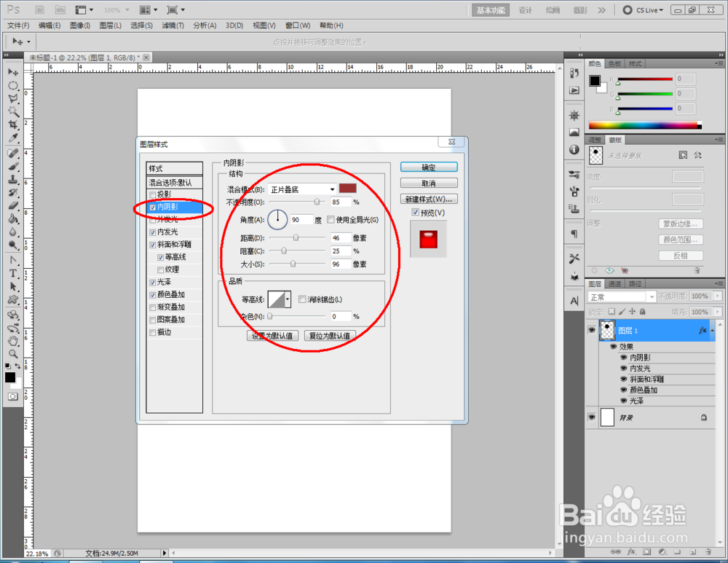Open the Character panel icon

click(574, 301)
